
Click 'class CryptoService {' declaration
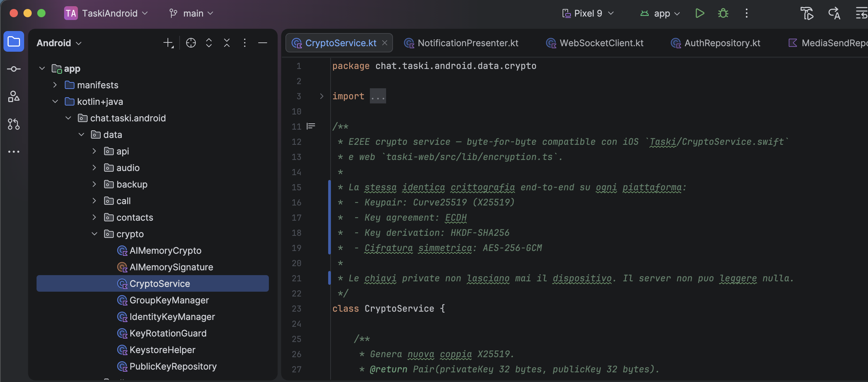[x=389, y=309]
